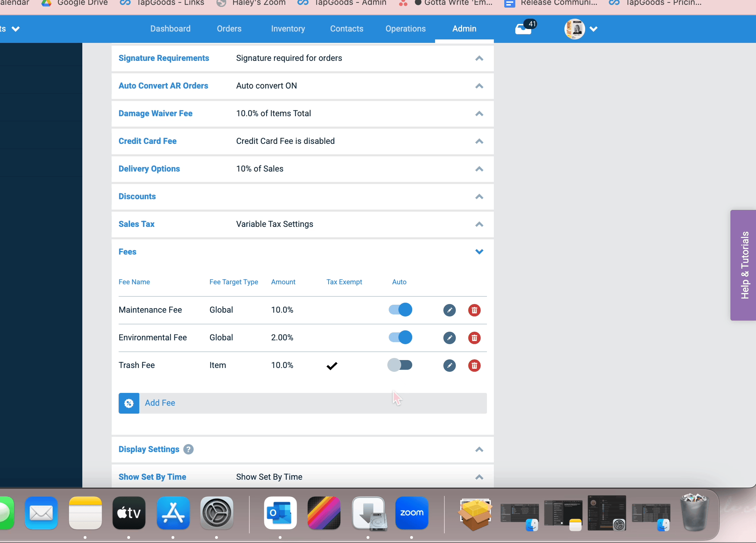Screen dimensions: 756x543
Task: Open Apple TV app in the dock
Action: click(x=129, y=513)
